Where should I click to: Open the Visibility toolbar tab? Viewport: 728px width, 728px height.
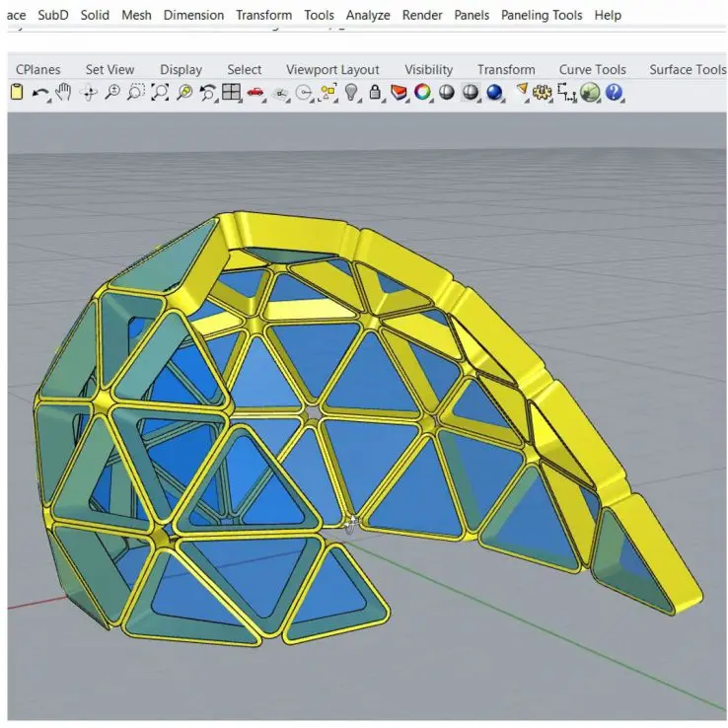point(428,69)
